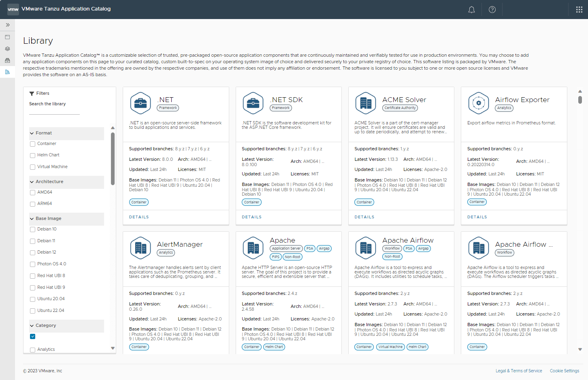Click the library list scroll down arrow
588x380 pixels.
(580, 349)
